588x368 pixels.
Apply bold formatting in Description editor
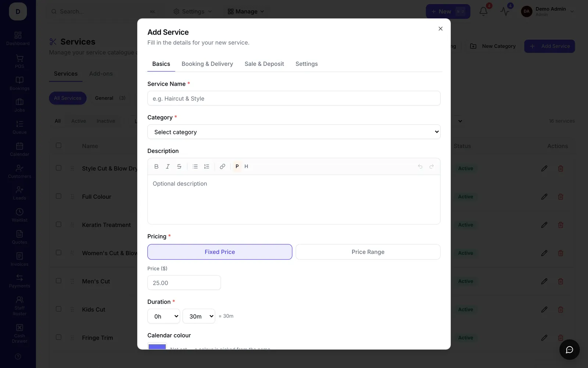(x=156, y=166)
